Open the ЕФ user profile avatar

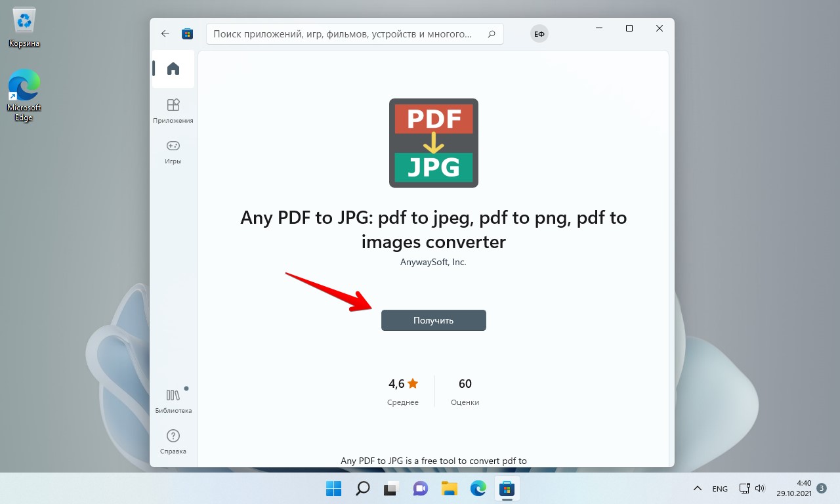click(x=539, y=34)
